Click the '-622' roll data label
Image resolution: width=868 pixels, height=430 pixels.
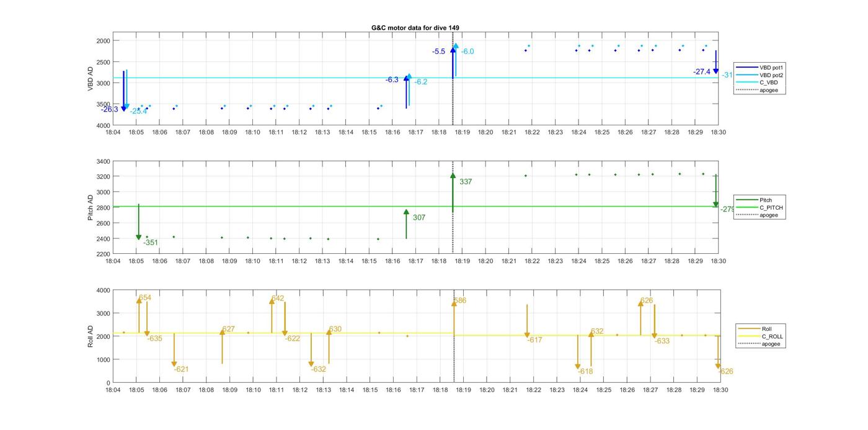click(x=293, y=339)
